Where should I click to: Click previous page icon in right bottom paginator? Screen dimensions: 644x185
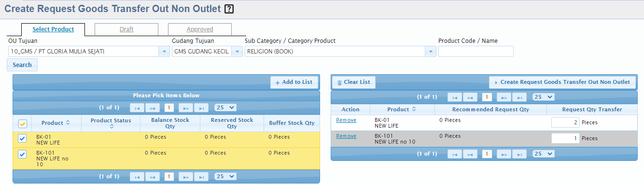[470, 154]
